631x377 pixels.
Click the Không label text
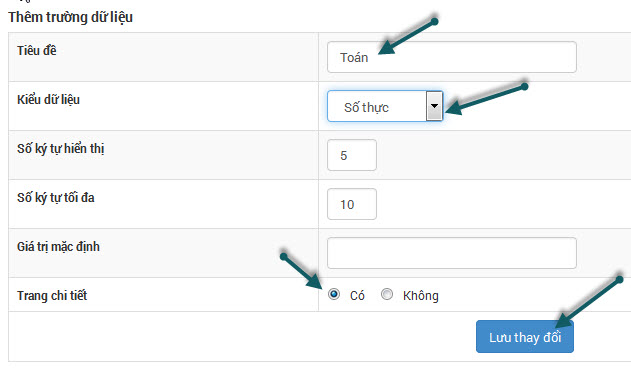[x=421, y=296]
